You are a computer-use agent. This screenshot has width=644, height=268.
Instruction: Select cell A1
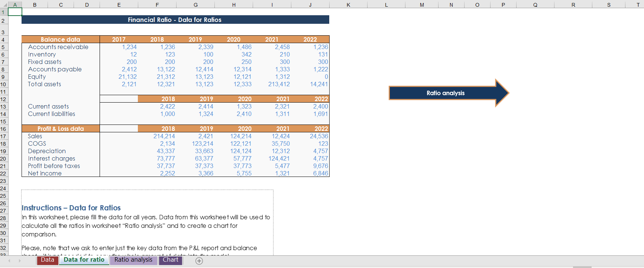[15, 12]
